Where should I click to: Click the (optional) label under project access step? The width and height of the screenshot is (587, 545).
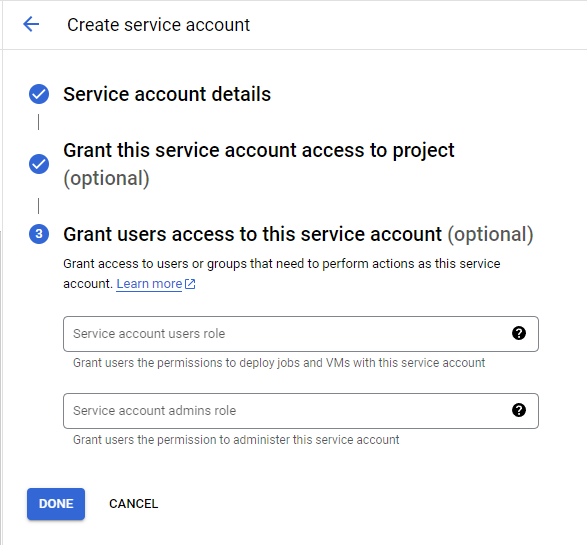[x=106, y=178]
